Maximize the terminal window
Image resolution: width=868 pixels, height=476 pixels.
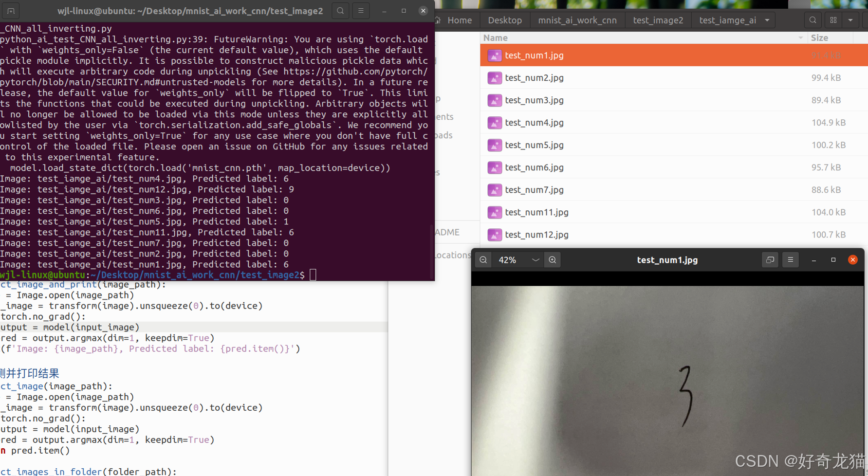click(404, 11)
